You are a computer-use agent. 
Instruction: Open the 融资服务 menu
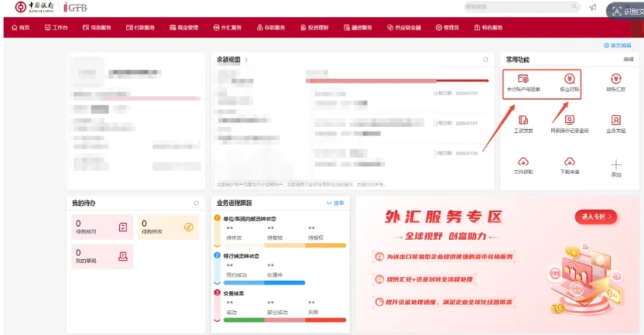pyautogui.click(x=358, y=27)
